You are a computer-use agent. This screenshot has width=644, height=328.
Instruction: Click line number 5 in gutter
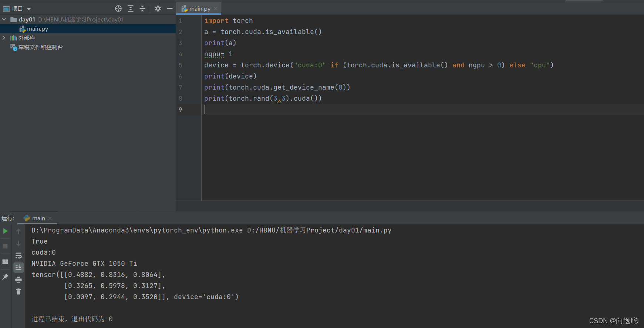(181, 65)
